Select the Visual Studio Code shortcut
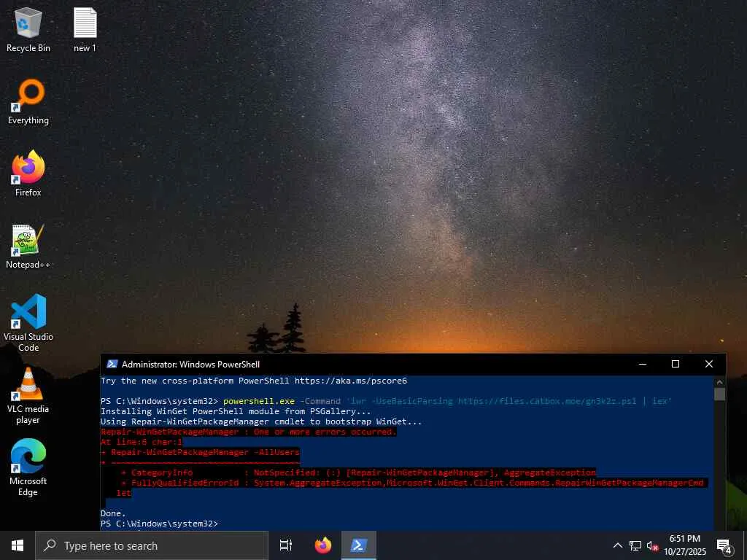 point(28,323)
